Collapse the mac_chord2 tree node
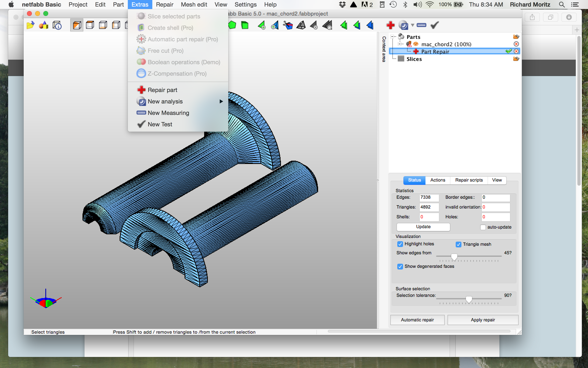Viewport: 588px width, 368px height. pos(400,44)
